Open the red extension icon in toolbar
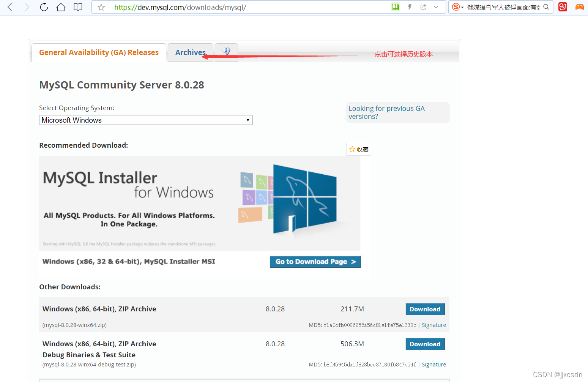This screenshot has width=588, height=382. (x=563, y=7)
